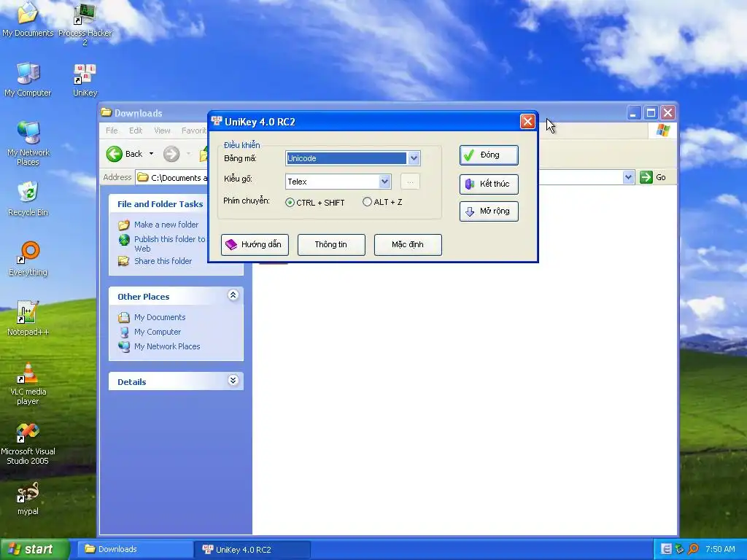Click the Forward arrow in Downloads toolbar
747x560 pixels.
point(171,154)
